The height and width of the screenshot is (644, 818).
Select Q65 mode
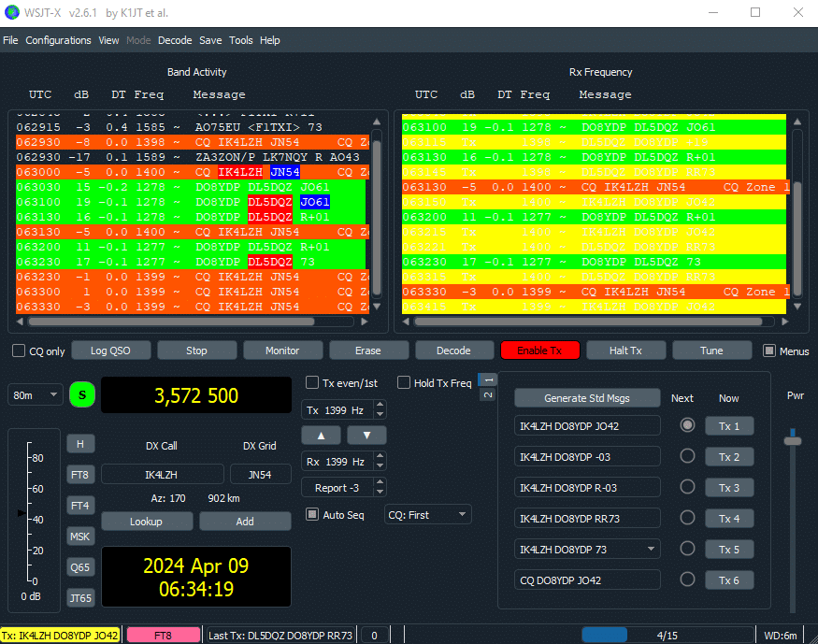coord(80,566)
